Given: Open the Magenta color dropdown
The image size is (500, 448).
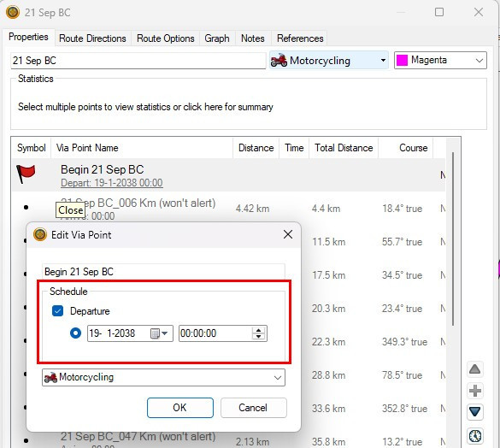Looking at the screenshot, I should coord(440,60).
